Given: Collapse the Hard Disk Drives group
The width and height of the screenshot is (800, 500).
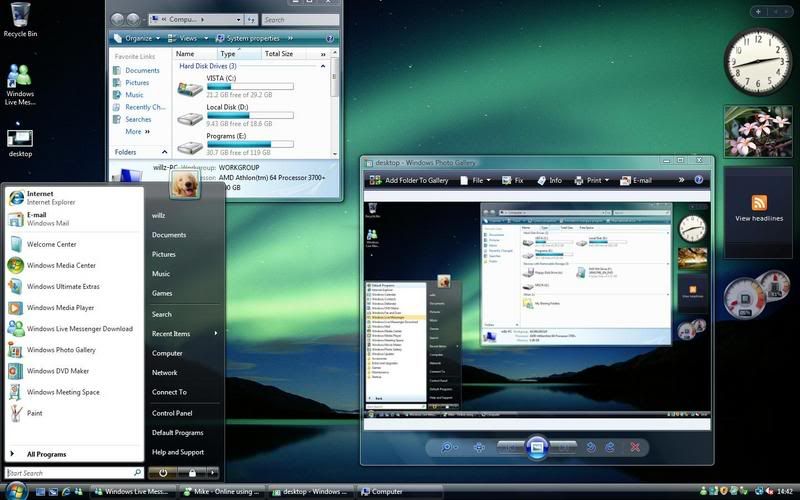Looking at the screenshot, I should (322, 66).
